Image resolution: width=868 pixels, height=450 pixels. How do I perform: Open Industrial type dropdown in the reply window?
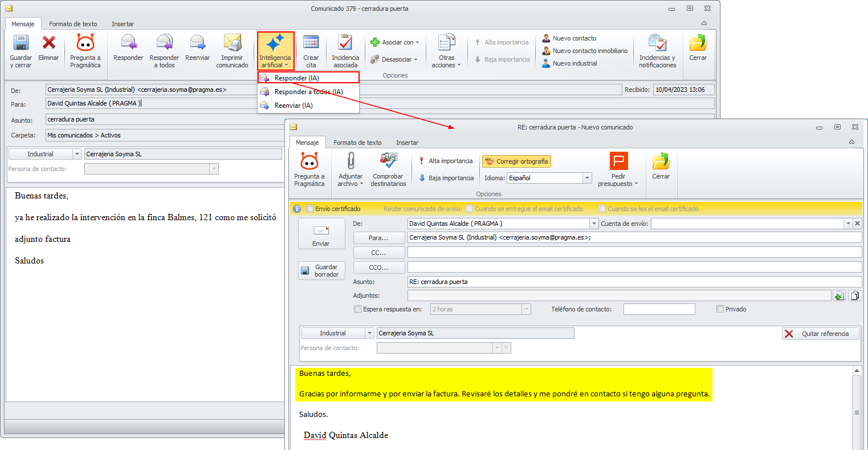[x=369, y=333]
